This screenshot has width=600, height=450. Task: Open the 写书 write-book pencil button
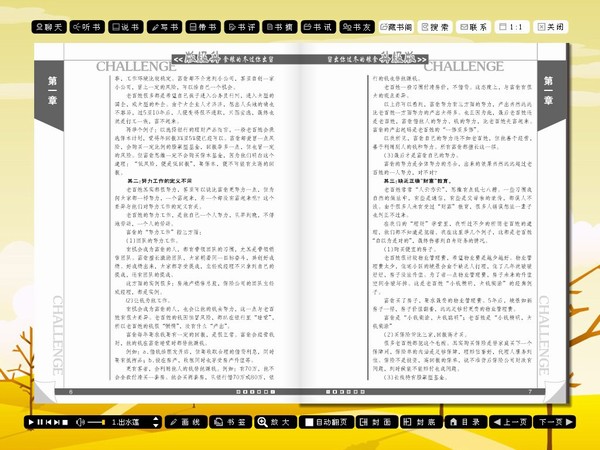pos(165,27)
